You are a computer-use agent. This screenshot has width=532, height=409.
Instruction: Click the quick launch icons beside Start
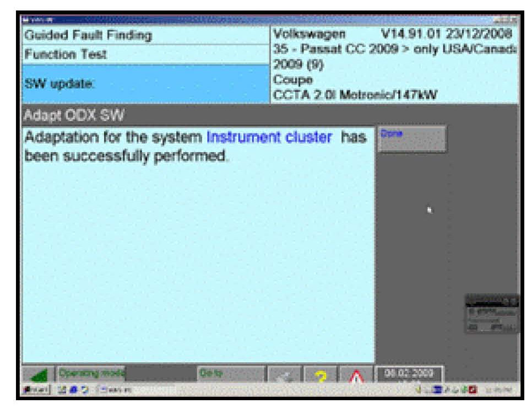(x=68, y=390)
